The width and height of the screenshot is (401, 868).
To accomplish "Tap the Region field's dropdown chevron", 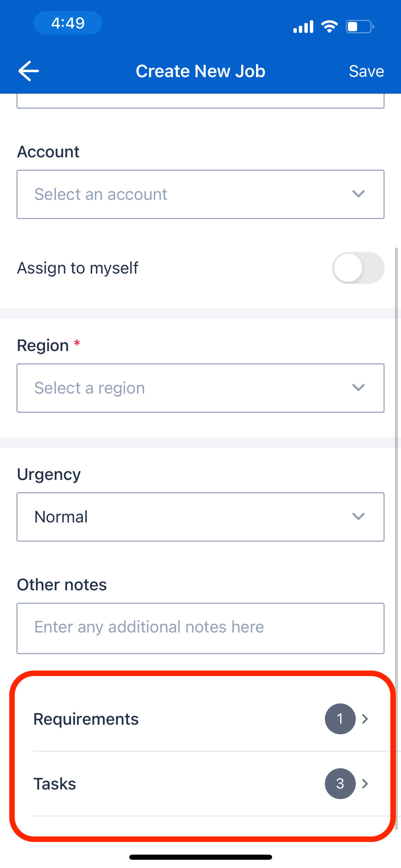I will (x=359, y=388).
